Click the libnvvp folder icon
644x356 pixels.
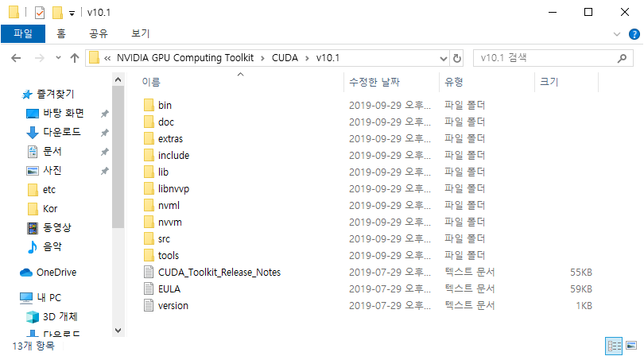coord(149,189)
